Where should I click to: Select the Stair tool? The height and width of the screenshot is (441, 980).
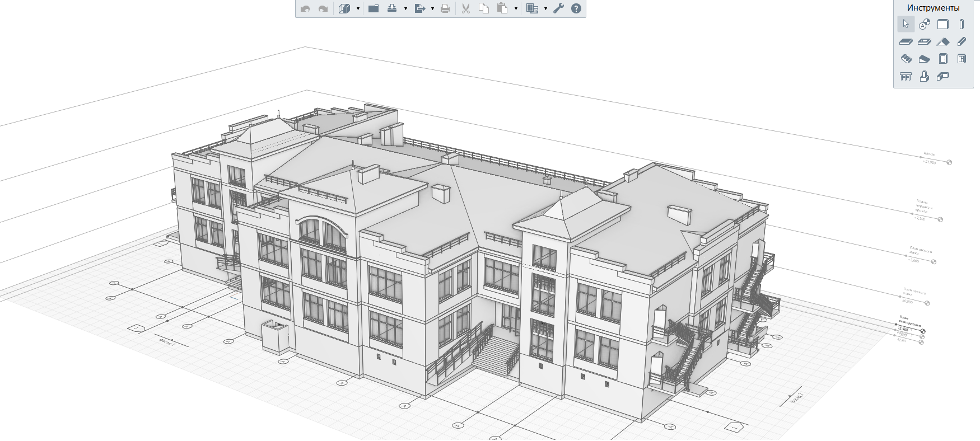pyautogui.click(x=906, y=59)
